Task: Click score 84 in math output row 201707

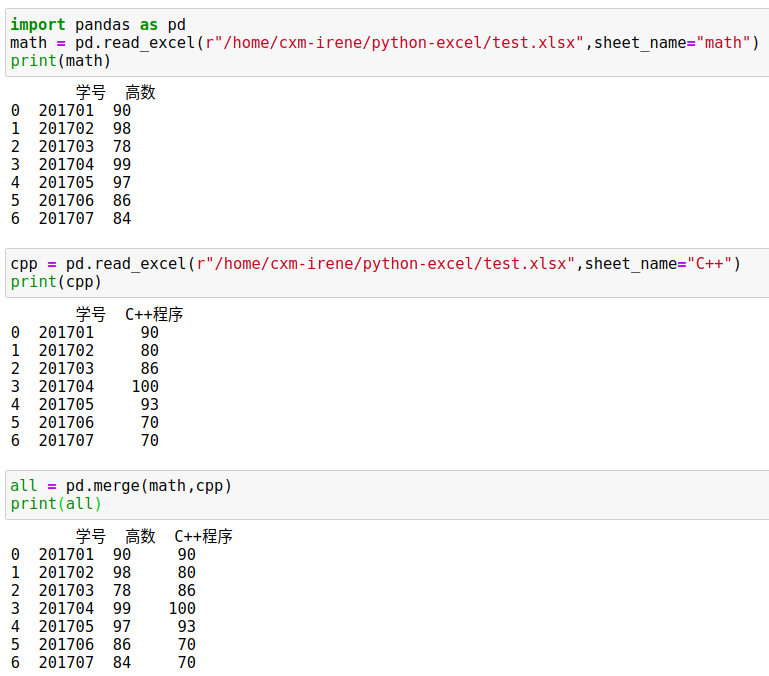Action: (122, 218)
